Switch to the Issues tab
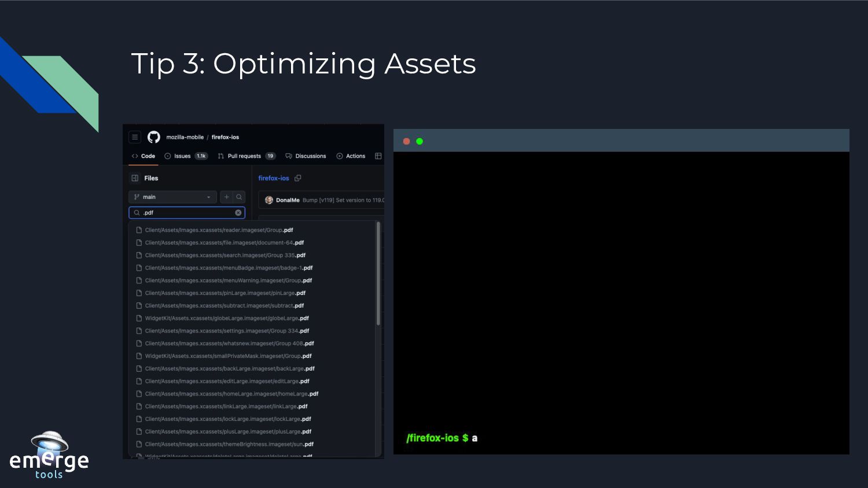 coord(182,156)
